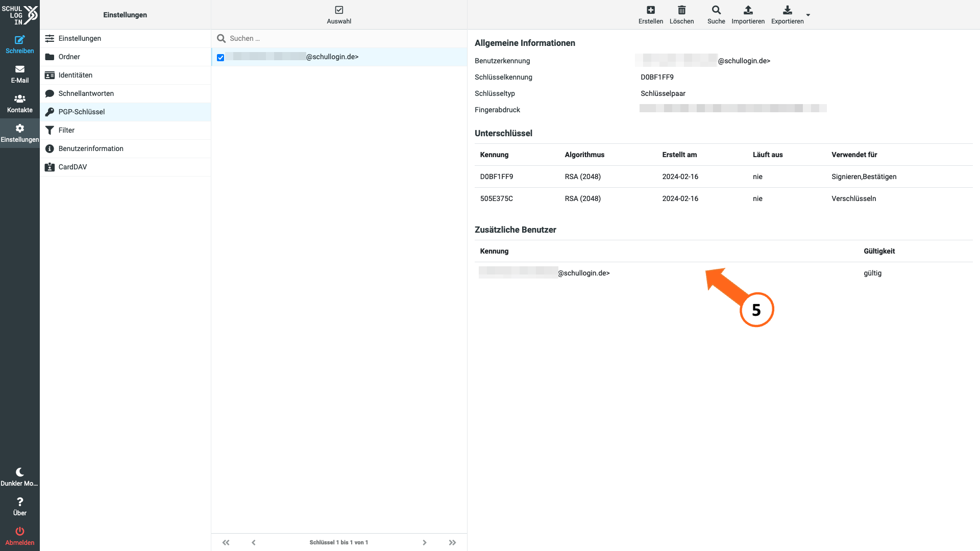Screen dimensions: 980x551
Task: Go to previous page of keys
Action: [254, 542]
